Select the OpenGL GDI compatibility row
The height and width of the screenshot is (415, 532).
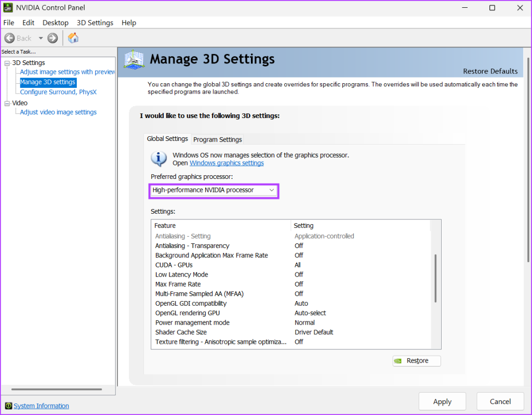click(x=291, y=304)
